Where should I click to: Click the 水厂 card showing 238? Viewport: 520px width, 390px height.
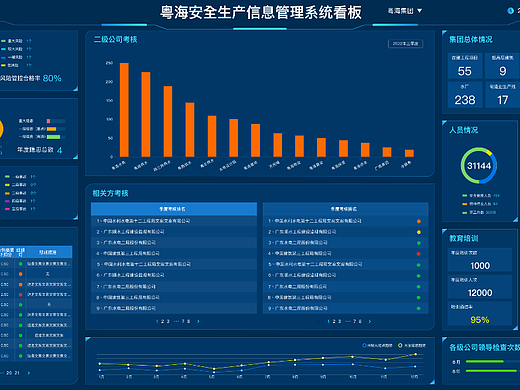(465, 95)
